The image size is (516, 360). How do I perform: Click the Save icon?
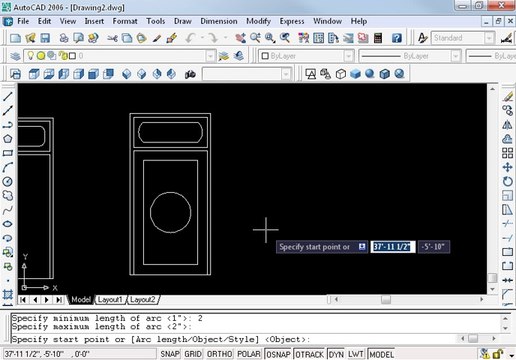point(45,38)
